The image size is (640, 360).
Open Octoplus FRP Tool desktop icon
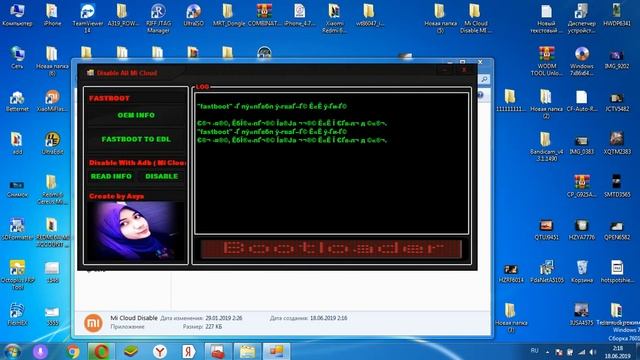(17, 275)
